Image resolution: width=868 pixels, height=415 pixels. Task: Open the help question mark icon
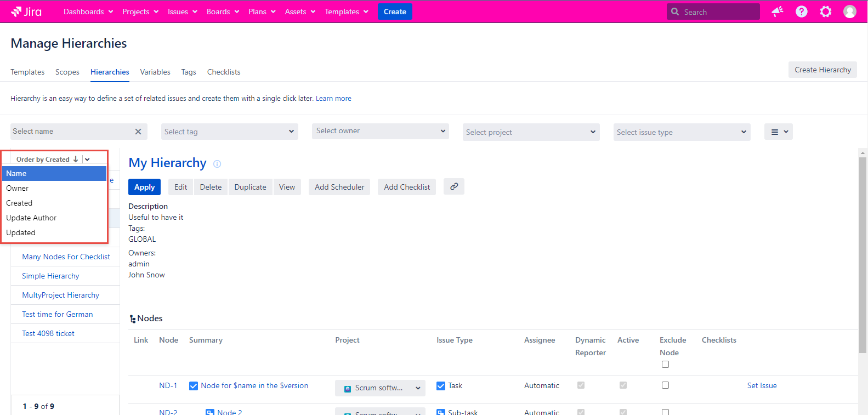pos(801,12)
